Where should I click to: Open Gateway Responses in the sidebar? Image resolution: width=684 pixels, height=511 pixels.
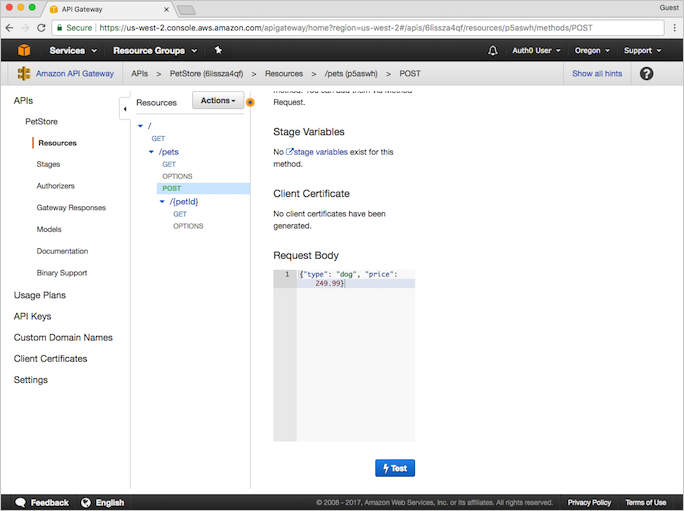click(71, 208)
